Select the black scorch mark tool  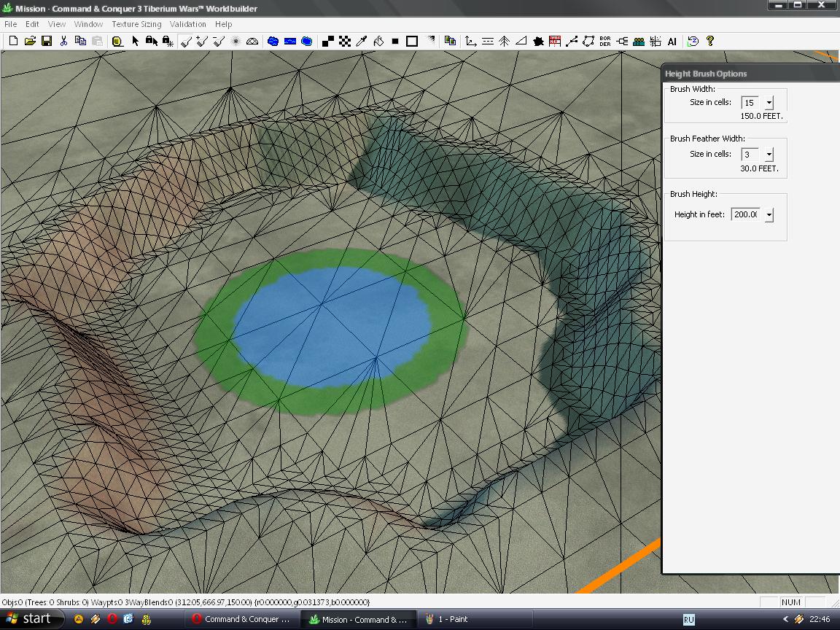538,42
